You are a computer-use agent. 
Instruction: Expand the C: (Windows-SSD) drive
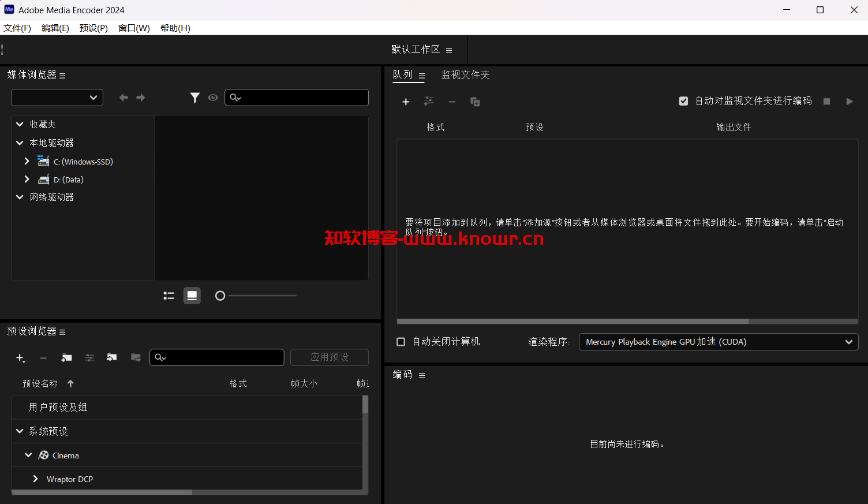[x=27, y=161]
